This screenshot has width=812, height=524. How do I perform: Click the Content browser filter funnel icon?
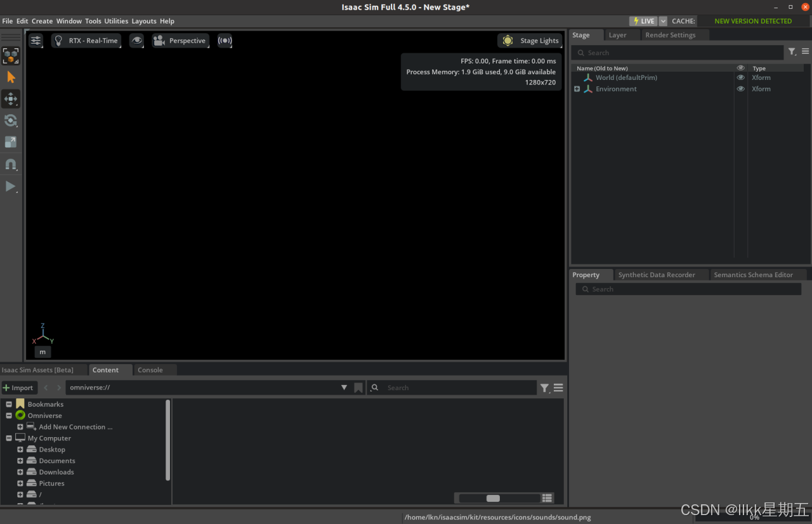tap(545, 388)
